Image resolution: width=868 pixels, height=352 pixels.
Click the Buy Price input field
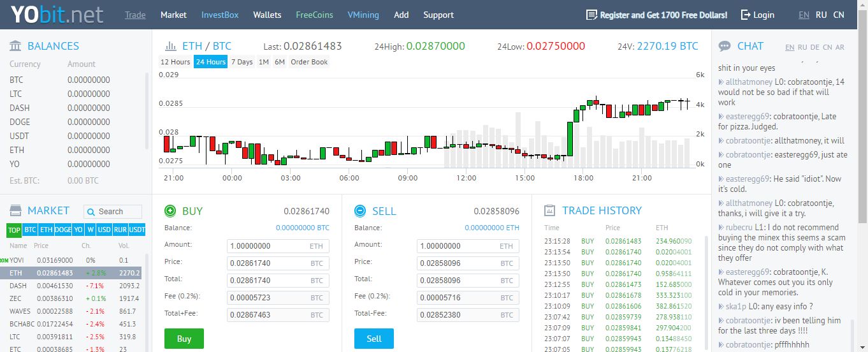tap(278, 263)
